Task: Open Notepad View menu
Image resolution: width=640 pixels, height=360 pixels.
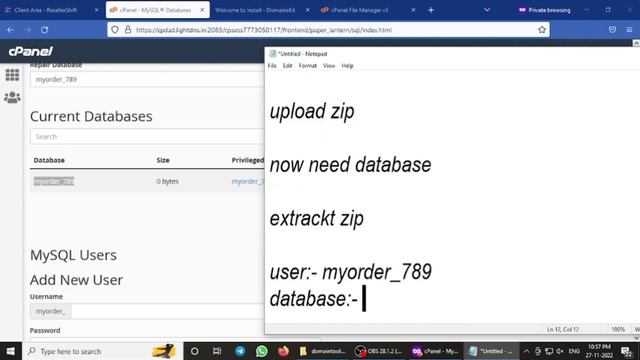Action: coord(329,66)
